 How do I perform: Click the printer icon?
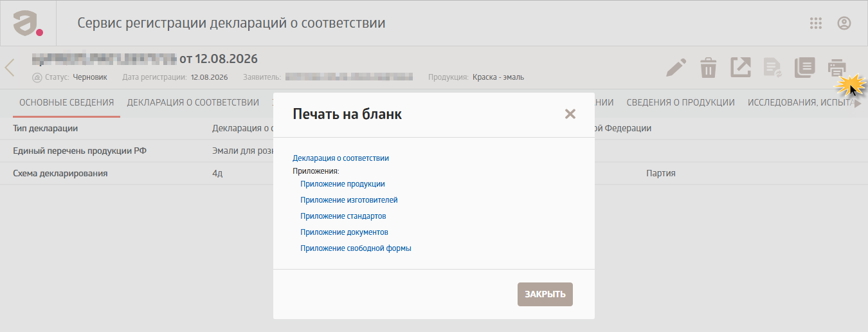coord(836,68)
